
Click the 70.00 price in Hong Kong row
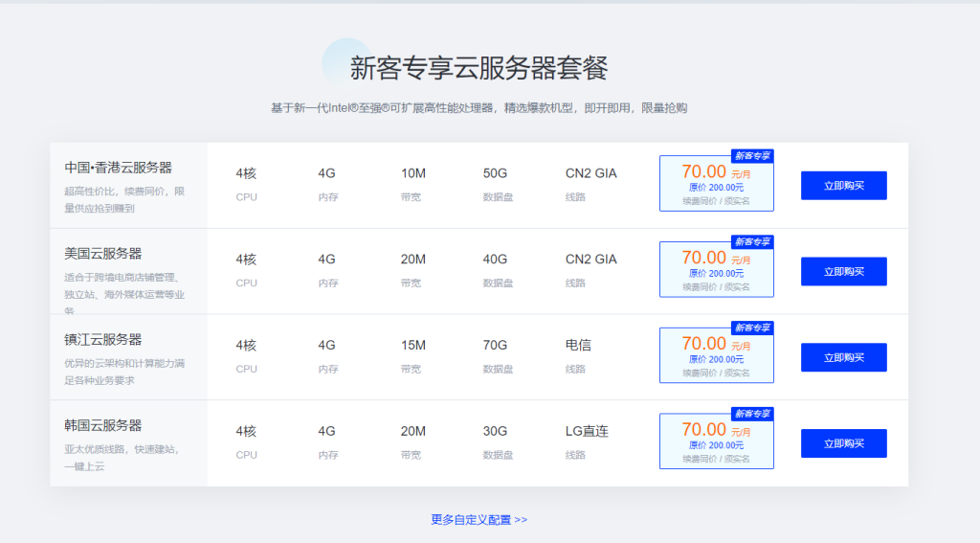tap(703, 171)
